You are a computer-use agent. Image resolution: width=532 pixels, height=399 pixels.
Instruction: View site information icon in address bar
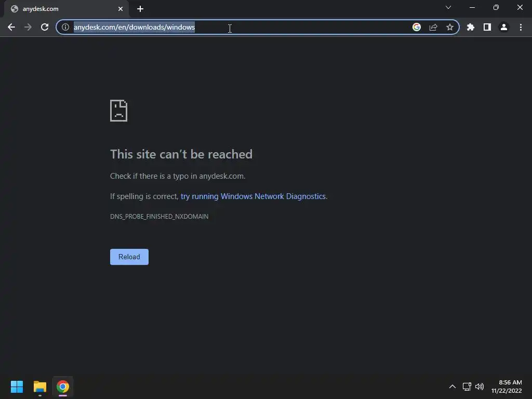[65, 27]
